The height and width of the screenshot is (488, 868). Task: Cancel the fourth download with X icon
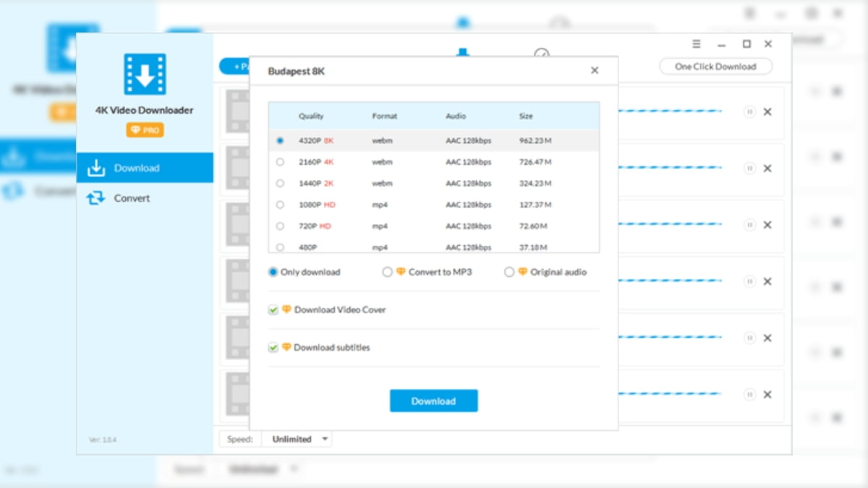click(x=767, y=281)
